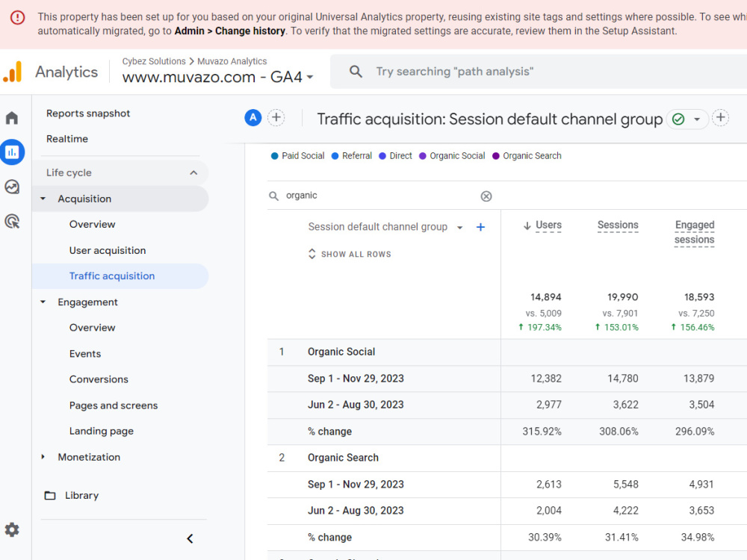The image size is (747, 560).
Task: Open the Home icon in left rail
Action: pos(12,118)
